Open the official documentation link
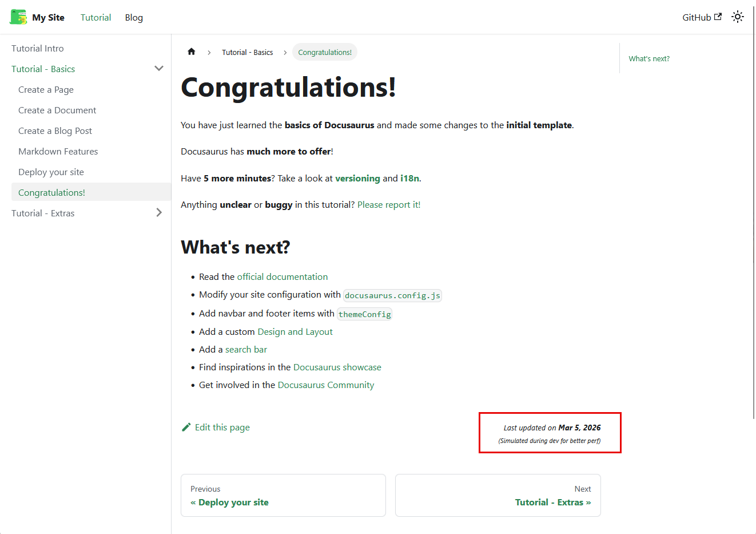Screen dimensions: 756x534 point(282,277)
